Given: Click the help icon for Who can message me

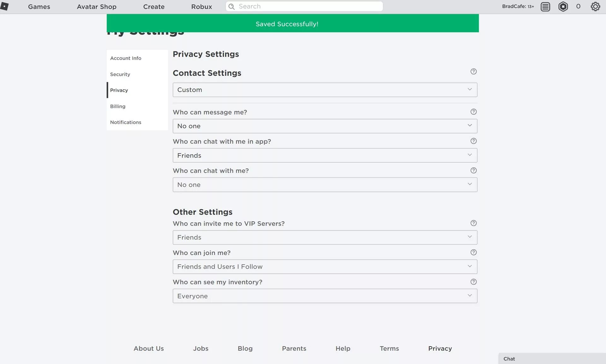Looking at the screenshot, I should coord(473,112).
